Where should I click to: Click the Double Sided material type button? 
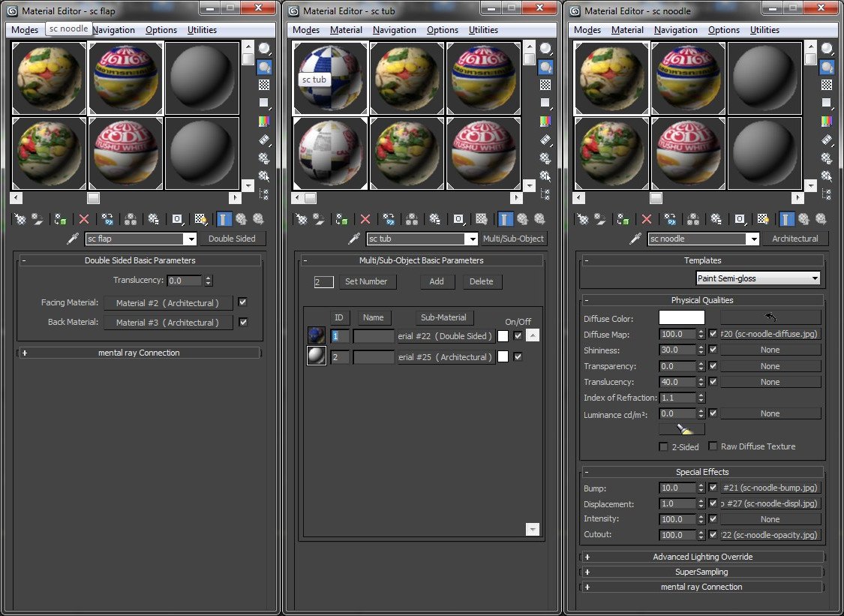(232, 239)
